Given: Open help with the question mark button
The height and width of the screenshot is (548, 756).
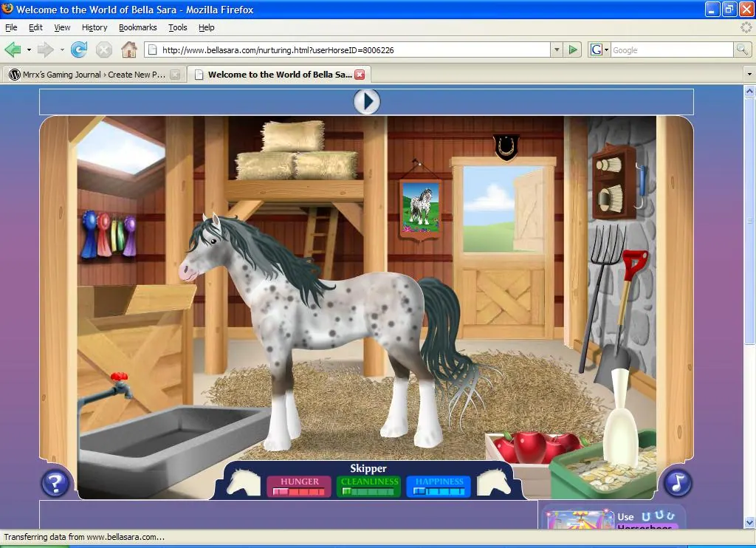Looking at the screenshot, I should tap(55, 483).
